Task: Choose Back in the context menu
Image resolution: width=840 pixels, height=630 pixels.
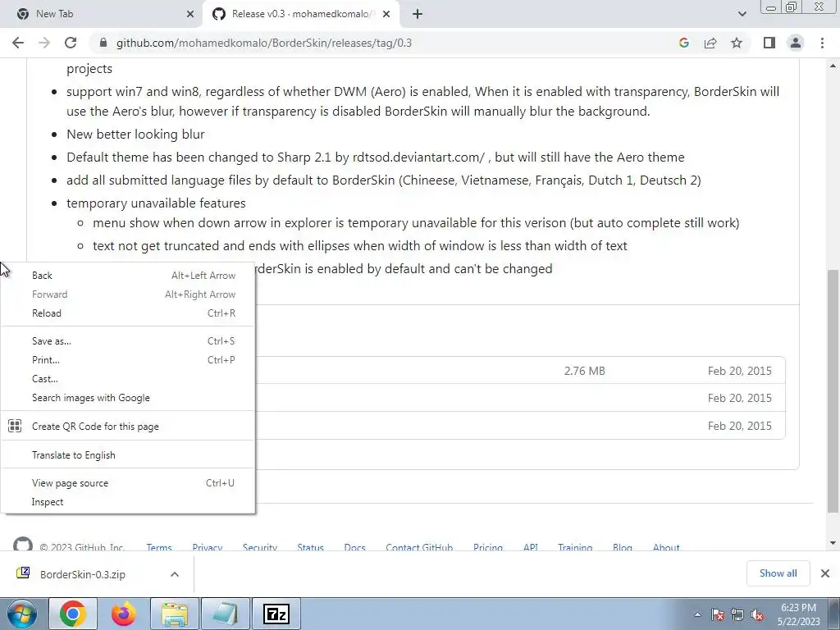Action: pyautogui.click(x=127, y=276)
